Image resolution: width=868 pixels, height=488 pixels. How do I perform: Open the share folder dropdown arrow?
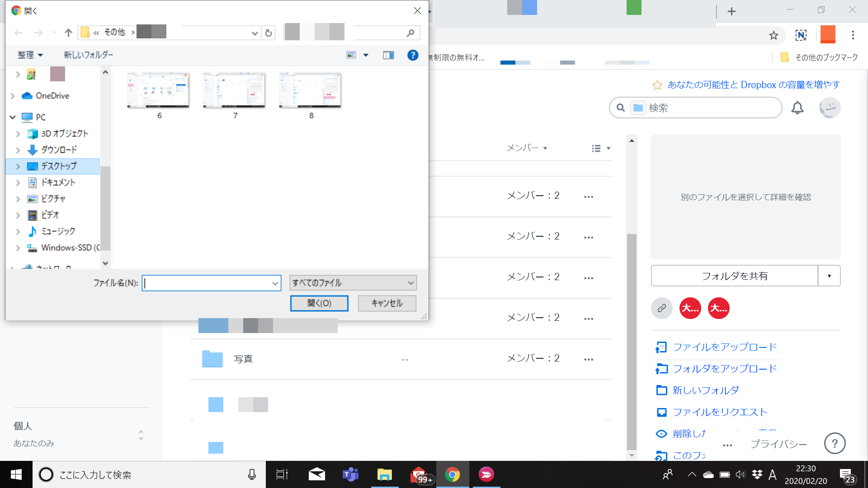click(x=829, y=276)
